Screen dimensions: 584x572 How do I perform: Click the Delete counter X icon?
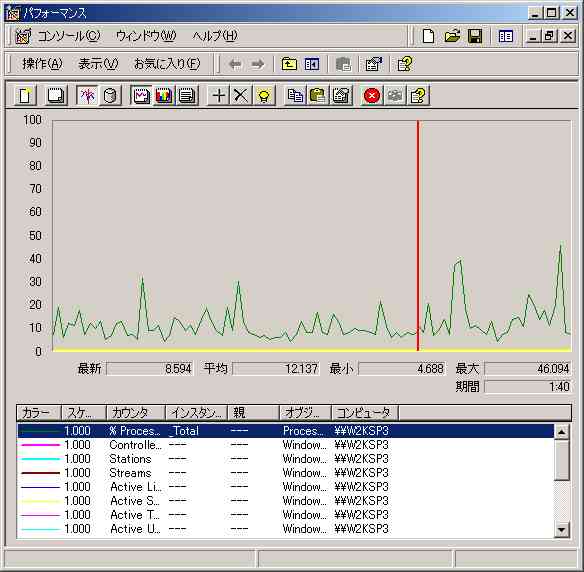click(x=241, y=95)
